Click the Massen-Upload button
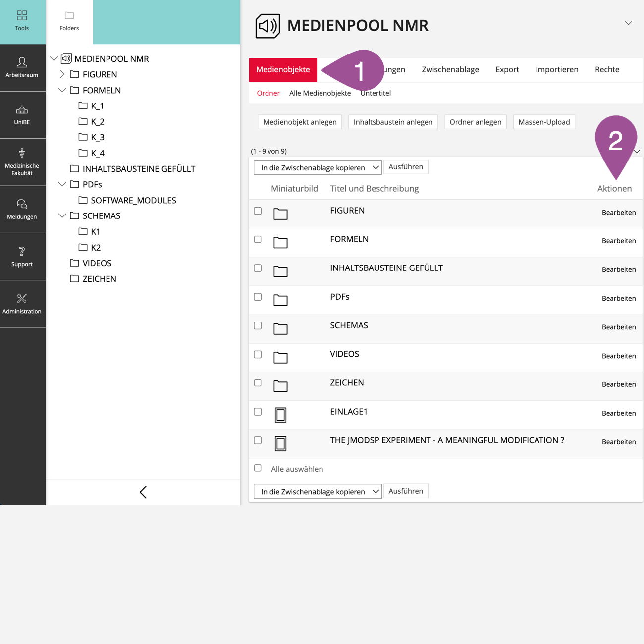The width and height of the screenshot is (644, 644). [543, 122]
